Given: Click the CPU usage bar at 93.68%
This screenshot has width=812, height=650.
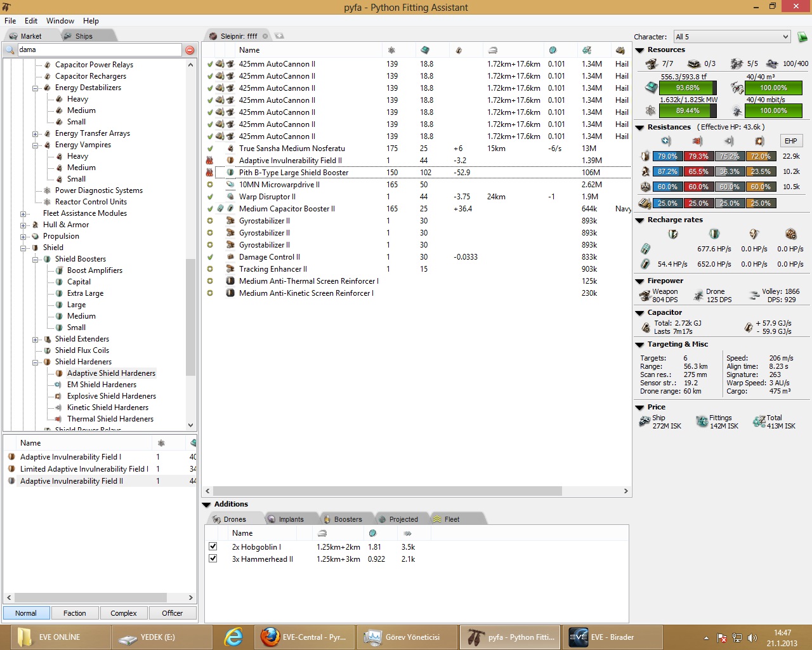Looking at the screenshot, I should click(x=688, y=88).
